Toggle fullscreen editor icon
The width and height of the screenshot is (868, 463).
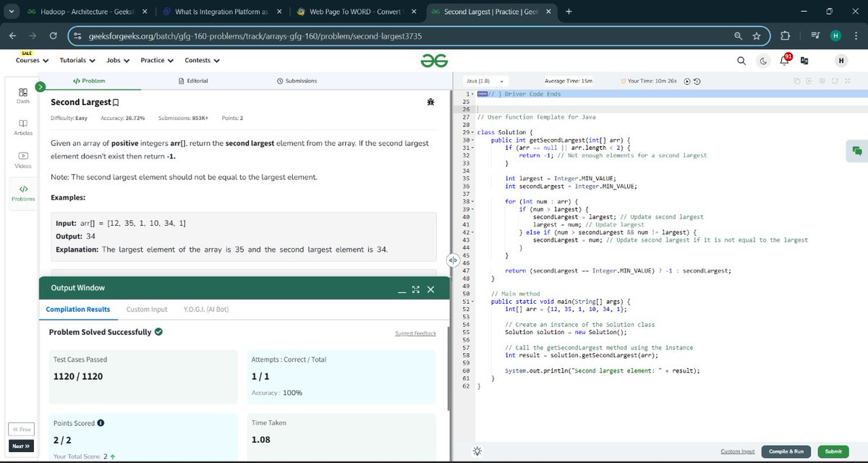(846, 81)
